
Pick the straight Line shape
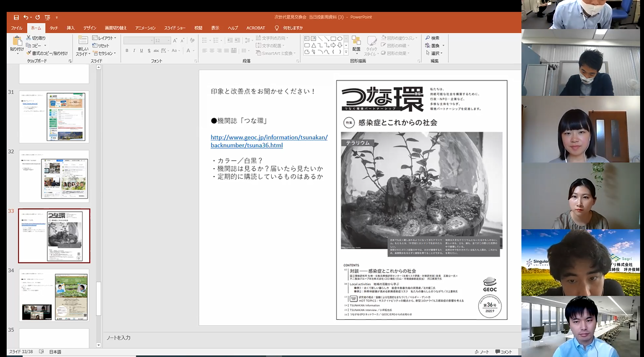click(x=320, y=39)
